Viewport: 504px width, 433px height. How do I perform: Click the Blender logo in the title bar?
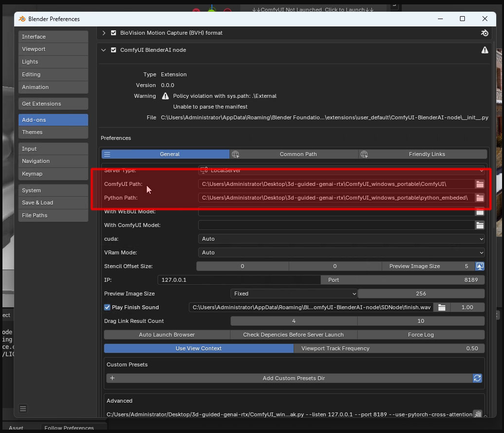click(22, 19)
